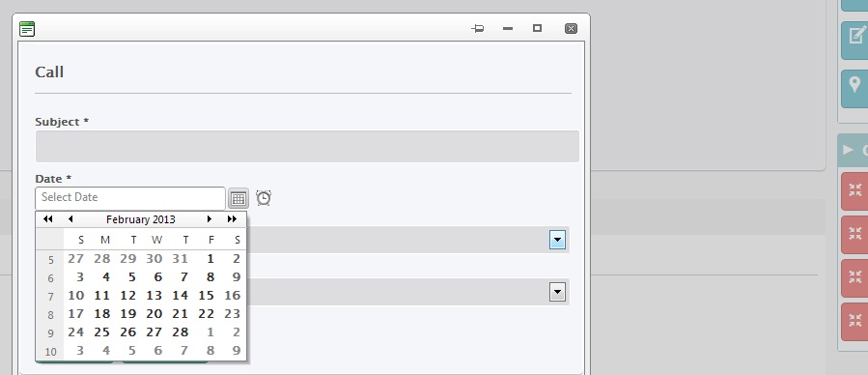Pin the Call window
This screenshot has width=868, height=375.
pyautogui.click(x=478, y=28)
